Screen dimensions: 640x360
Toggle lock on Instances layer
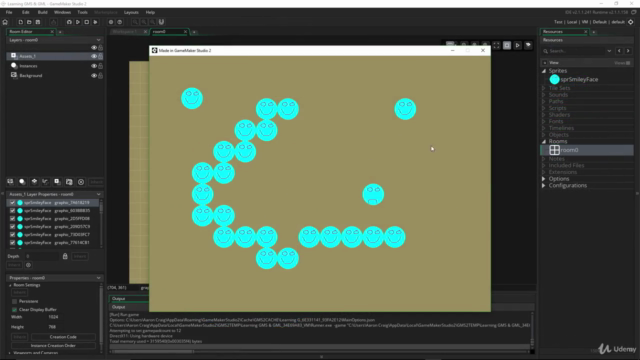coord(100,66)
